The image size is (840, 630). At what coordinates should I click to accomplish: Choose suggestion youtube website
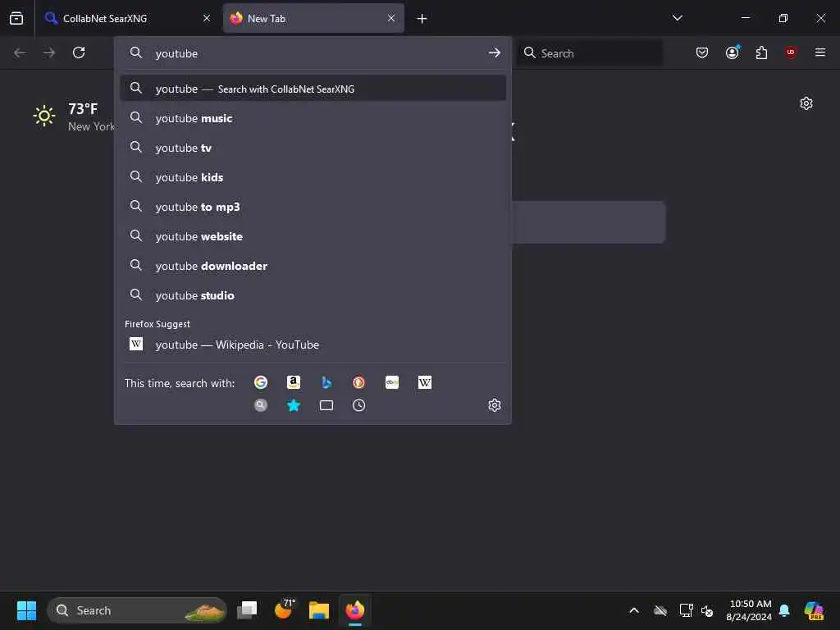pyautogui.click(x=313, y=236)
